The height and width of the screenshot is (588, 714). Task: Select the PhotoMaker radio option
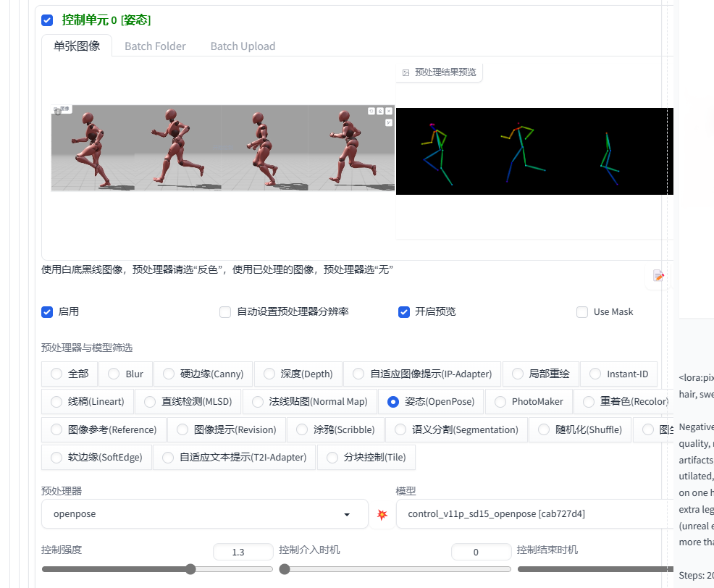click(x=500, y=402)
